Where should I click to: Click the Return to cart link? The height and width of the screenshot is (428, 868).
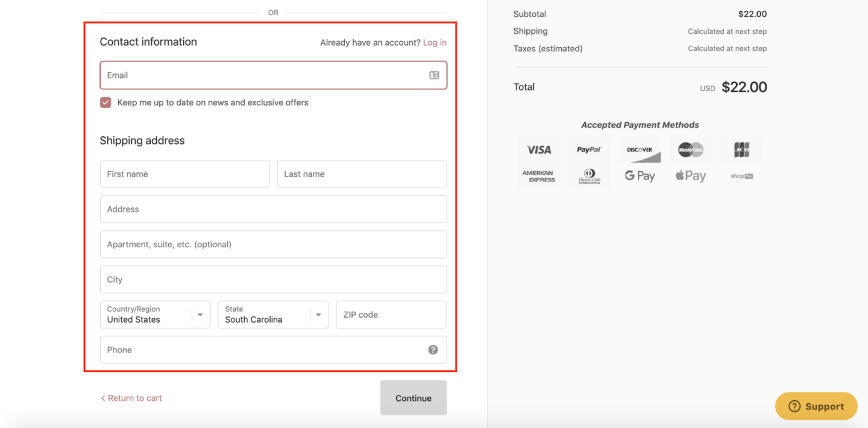tap(131, 398)
